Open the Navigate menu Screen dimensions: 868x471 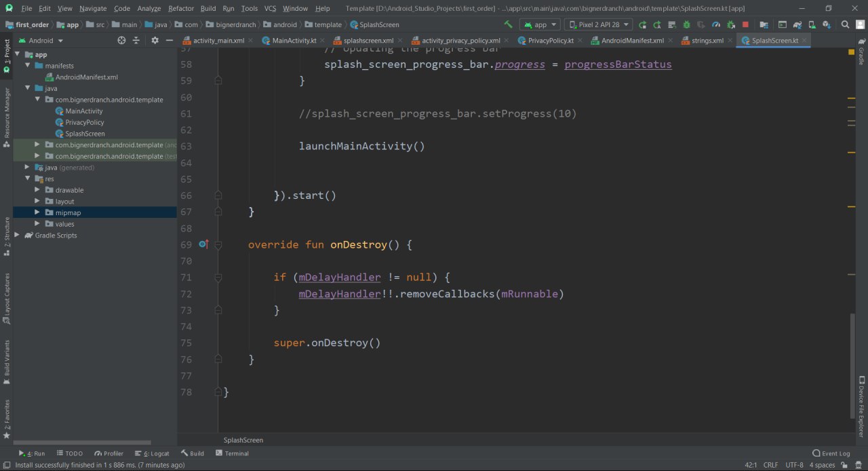pyautogui.click(x=93, y=8)
